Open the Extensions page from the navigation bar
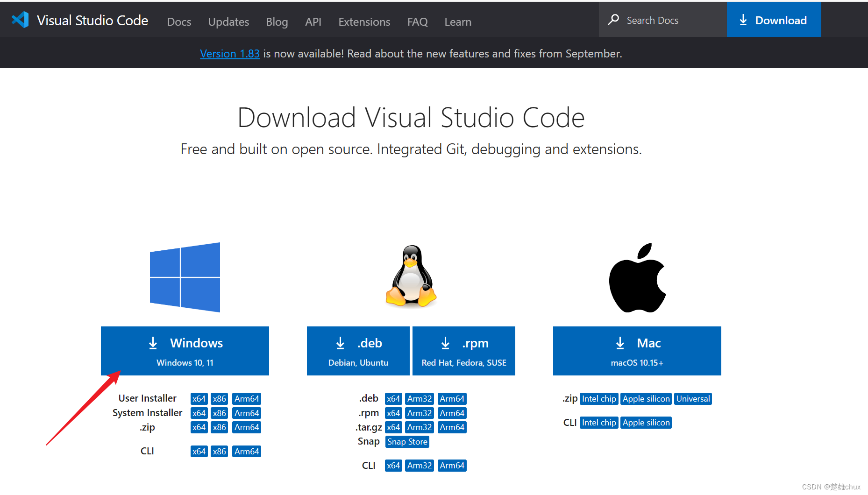Screen dimensions: 868x495 [364, 21]
